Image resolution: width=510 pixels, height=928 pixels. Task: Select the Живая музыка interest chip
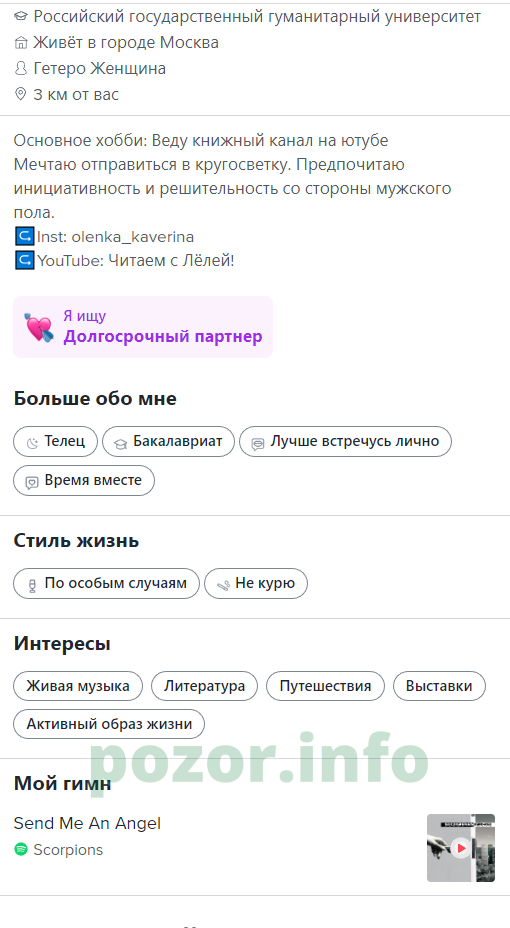click(x=78, y=687)
